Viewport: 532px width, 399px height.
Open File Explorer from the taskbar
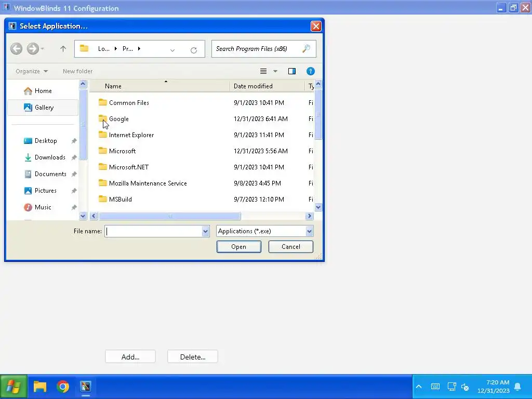coord(40,387)
